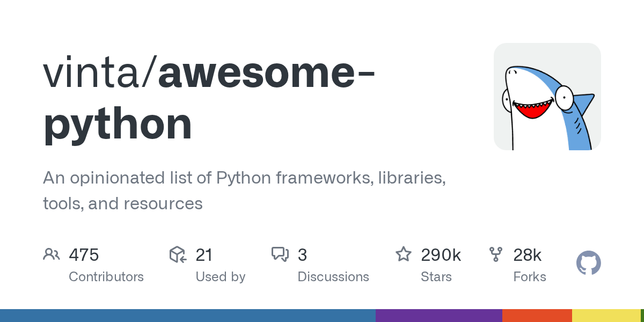This screenshot has height=322, width=644.
Task: Click the 3 discussions count
Action: (302, 255)
